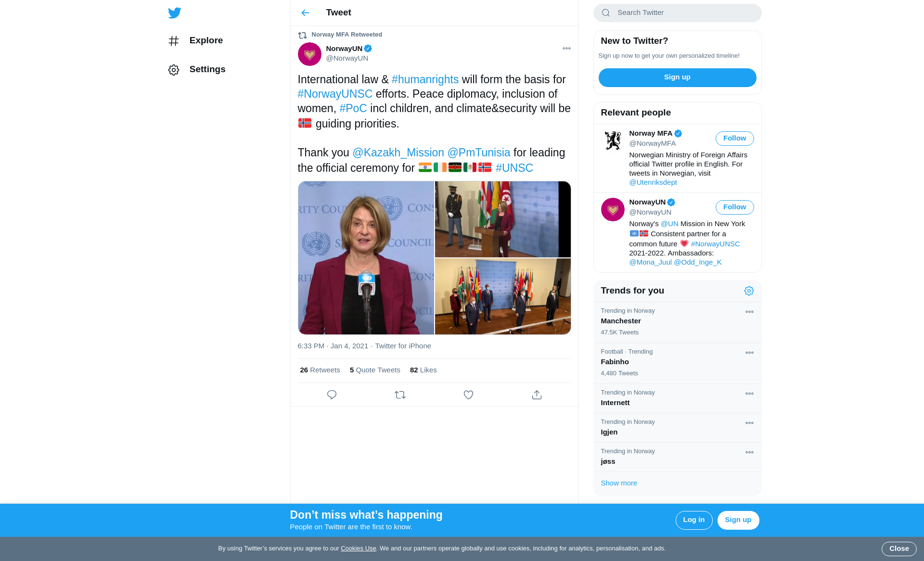Close the cookie notice banner
Screen dimensions: 924x561
[898, 548]
